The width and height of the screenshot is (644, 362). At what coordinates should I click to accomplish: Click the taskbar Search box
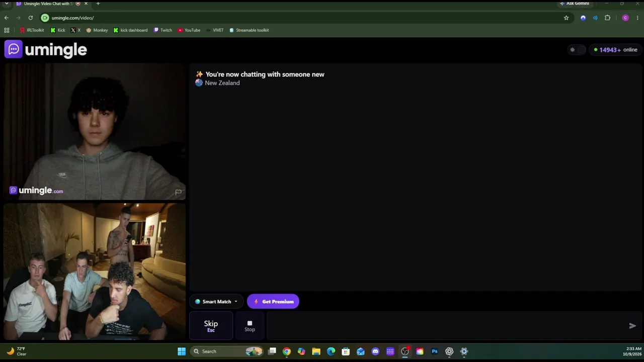227,351
